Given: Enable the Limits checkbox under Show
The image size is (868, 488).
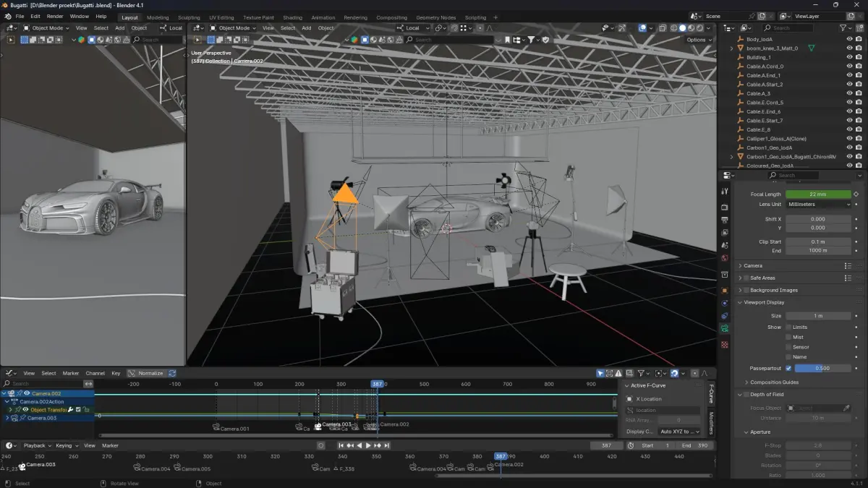Looking at the screenshot, I should coord(789,327).
